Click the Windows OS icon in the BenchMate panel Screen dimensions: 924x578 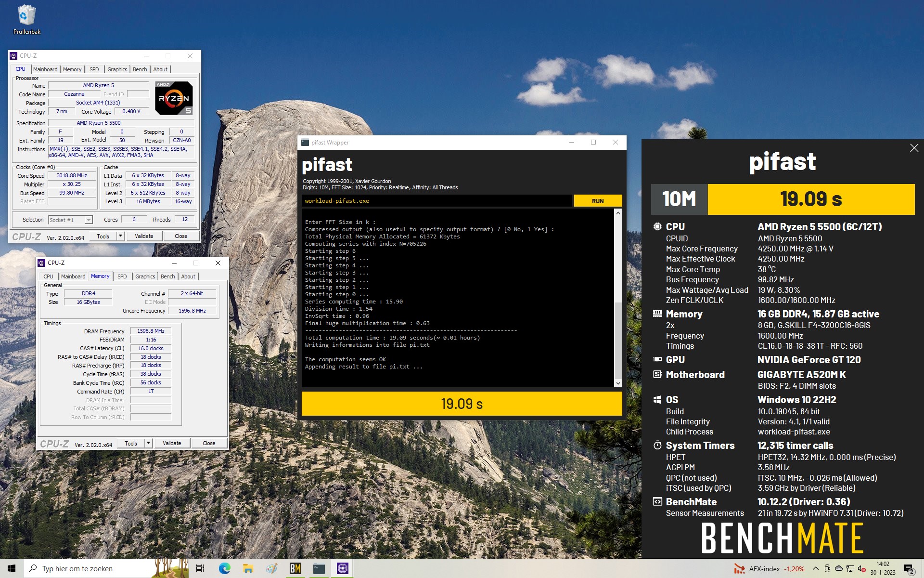(657, 400)
